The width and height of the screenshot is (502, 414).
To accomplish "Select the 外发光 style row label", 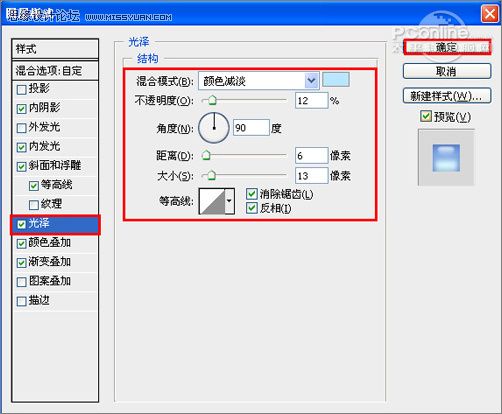I will [x=44, y=127].
